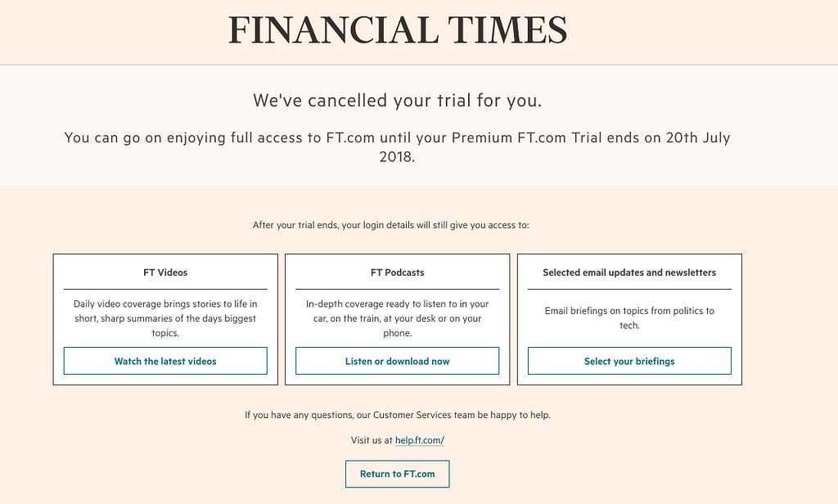Click the Customer Services team help sentence
838x504 pixels.
tap(397, 415)
